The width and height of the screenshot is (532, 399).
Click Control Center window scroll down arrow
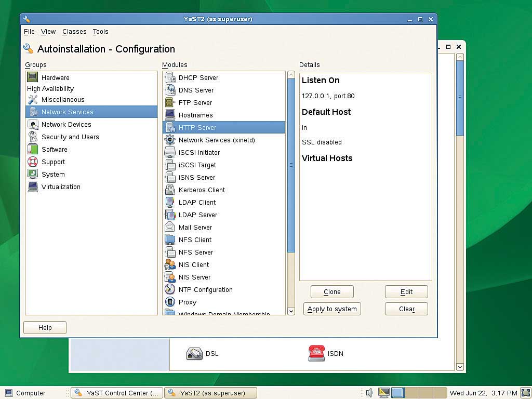(x=460, y=367)
